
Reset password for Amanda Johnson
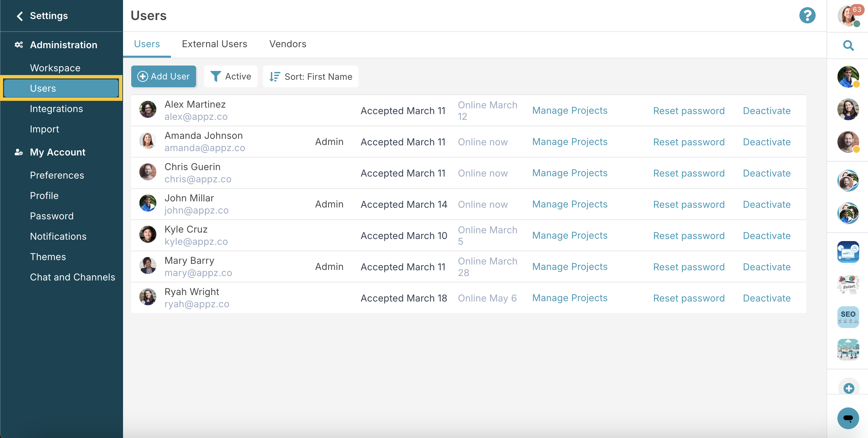coord(689,142)
